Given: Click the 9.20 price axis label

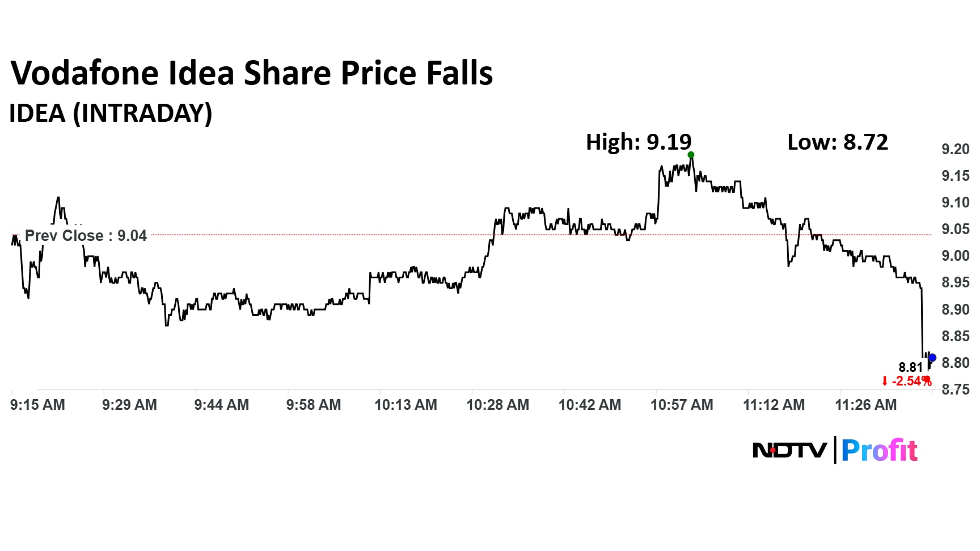Looking at the screenshot, I should [x=956, y=149].
